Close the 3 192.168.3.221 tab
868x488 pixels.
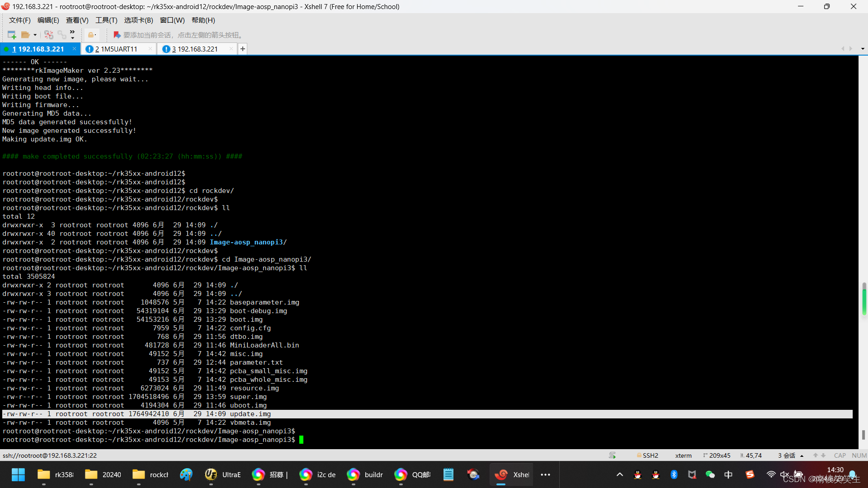(x=231, y=49)
